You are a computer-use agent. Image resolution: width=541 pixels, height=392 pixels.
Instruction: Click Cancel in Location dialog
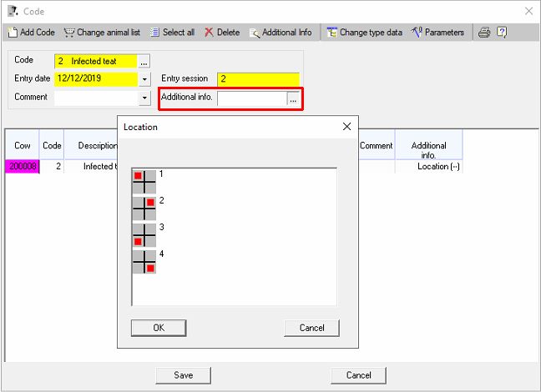click(x=311, y=328)
